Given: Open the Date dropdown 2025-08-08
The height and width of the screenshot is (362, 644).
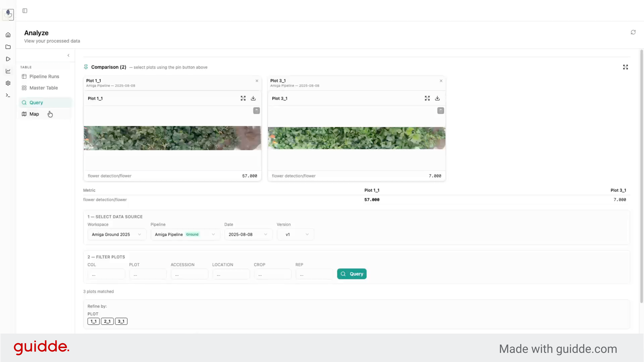Looking at the screenshot, I should 248,234.
